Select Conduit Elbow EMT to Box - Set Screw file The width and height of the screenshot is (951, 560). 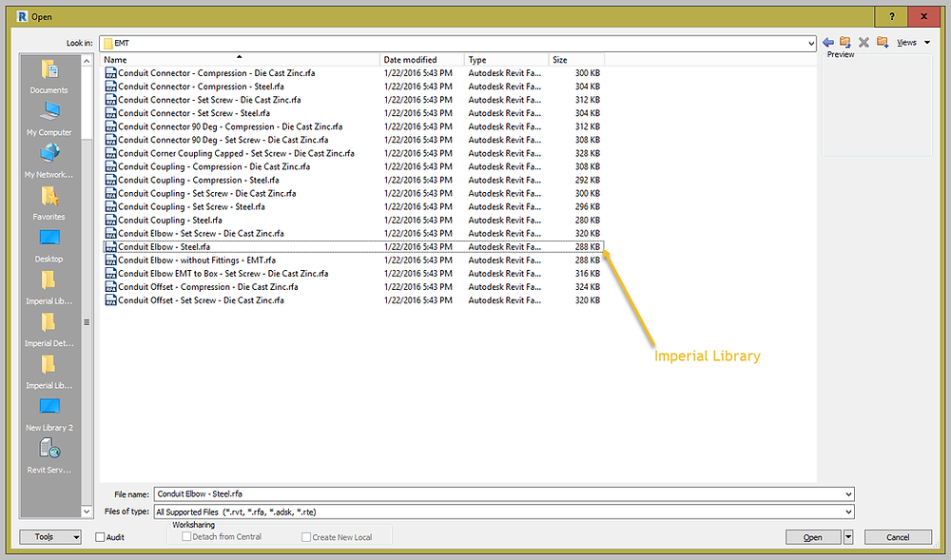(x=223, y=273)
